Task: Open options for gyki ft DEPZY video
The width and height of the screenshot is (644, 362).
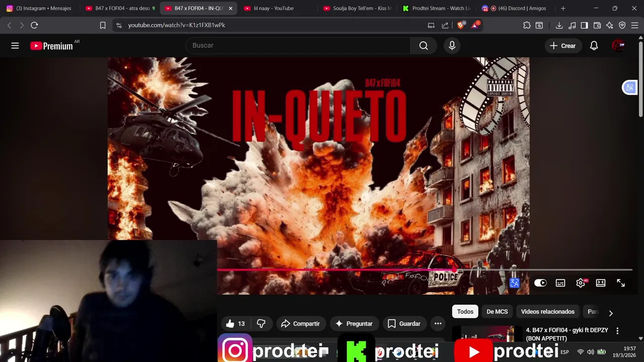Action: pos(617,331)
